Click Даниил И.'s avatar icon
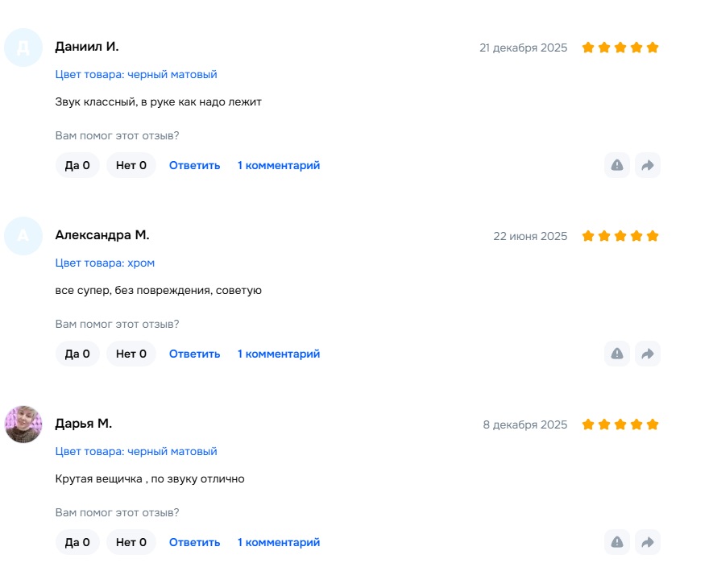 coord(23,48)
